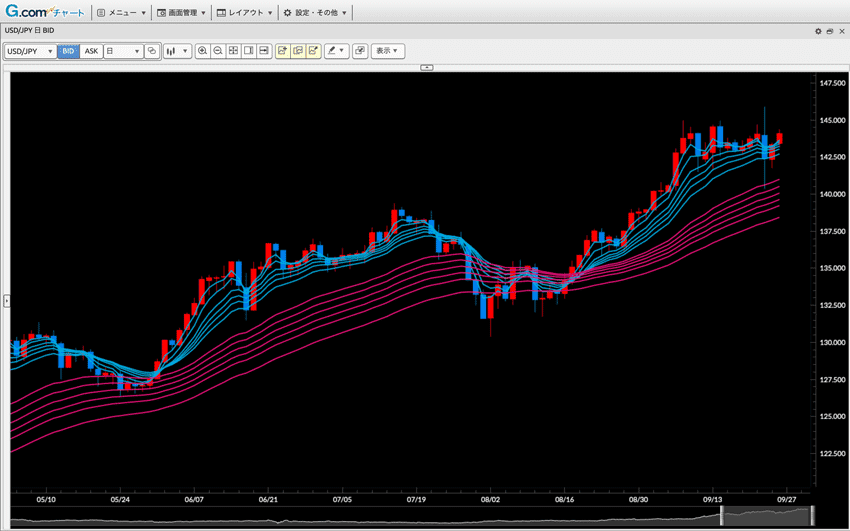Click the 08/02 date axis label
The image size is (850, 531).
[490, 499]
